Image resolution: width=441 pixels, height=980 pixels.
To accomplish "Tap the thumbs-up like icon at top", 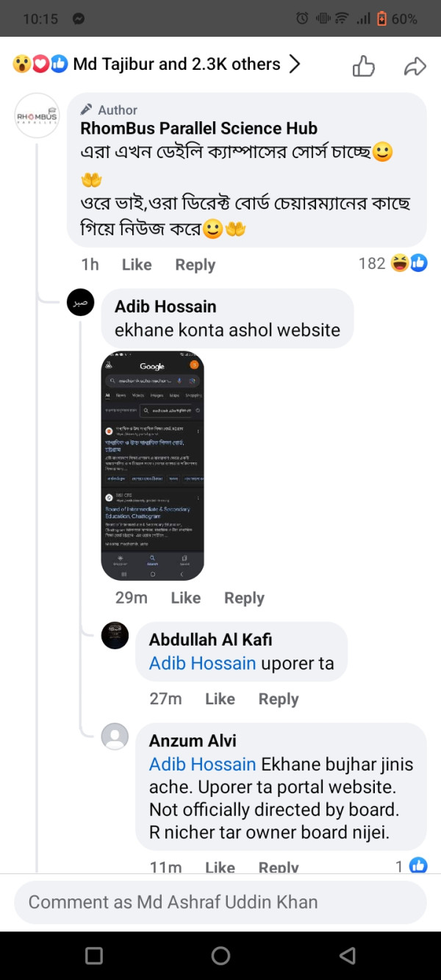I will [364, 66].
